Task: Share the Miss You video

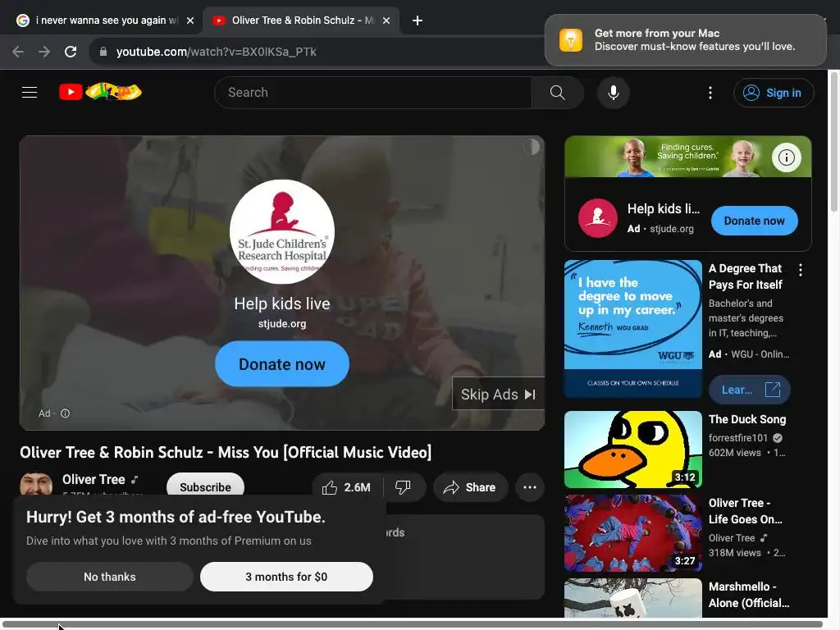Action: click(x=470, y=487)
